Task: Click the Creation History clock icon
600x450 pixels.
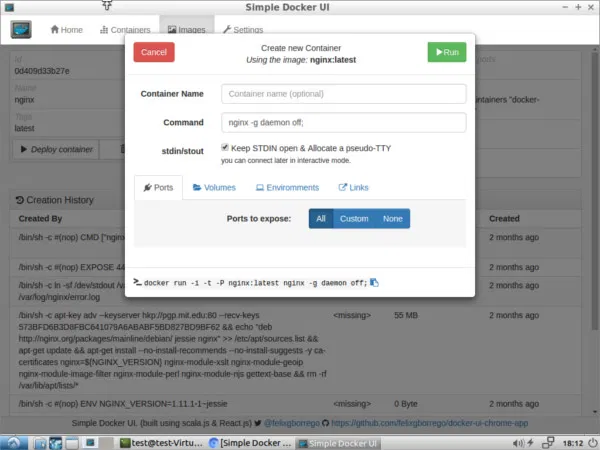Action: coord(20,200)
